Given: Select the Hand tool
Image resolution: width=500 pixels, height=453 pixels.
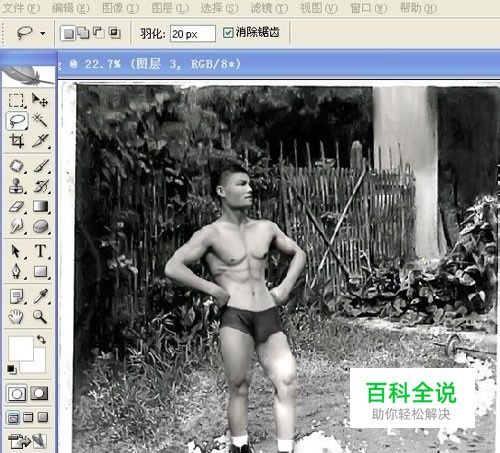Looking at the screenshot, I should tap(16, 316).
